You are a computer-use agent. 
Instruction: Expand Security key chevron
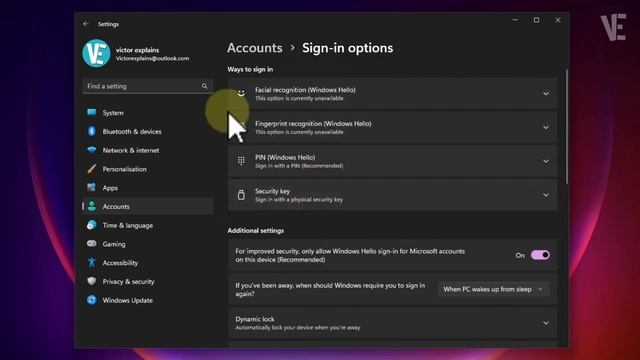pos(546,195)
